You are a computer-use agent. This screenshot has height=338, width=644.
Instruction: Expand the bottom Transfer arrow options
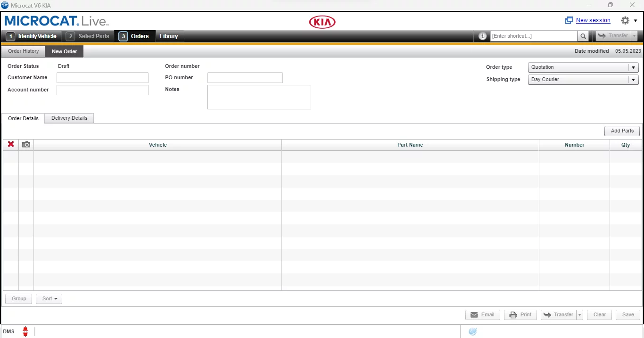pos(580,315)
